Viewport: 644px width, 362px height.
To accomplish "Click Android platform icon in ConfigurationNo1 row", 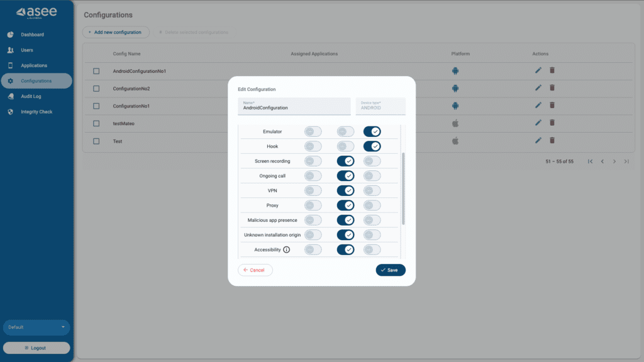I will 455,106.
